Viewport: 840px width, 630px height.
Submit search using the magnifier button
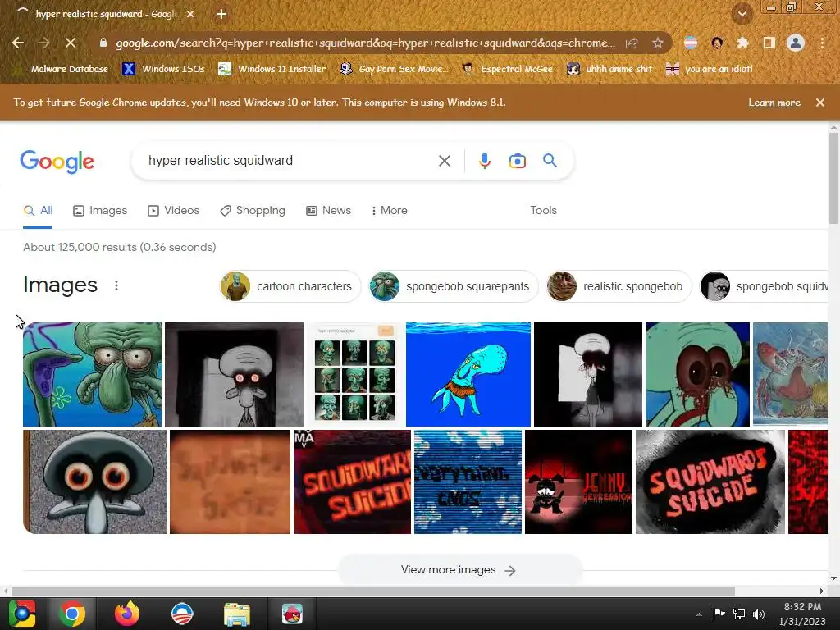tap(550, 160)
